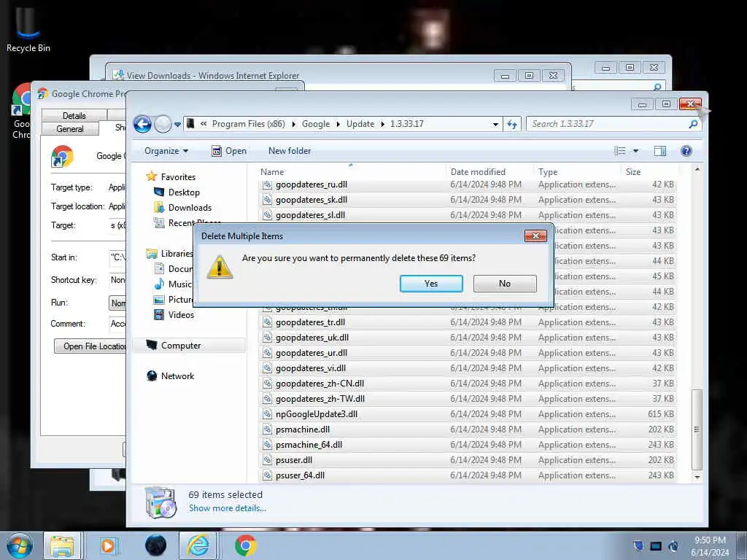Open the Organize menu

click(166, 151)
